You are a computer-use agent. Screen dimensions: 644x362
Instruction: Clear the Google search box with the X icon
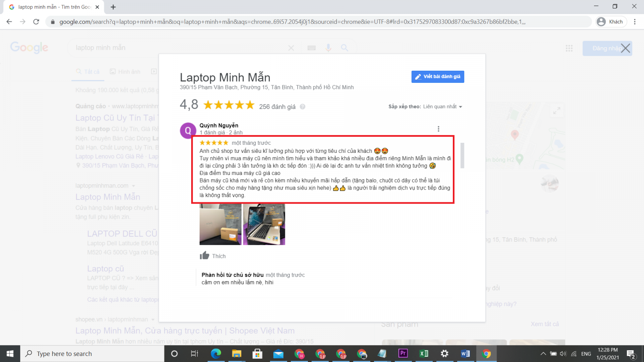pyautogui.click(x=291, y=48)
